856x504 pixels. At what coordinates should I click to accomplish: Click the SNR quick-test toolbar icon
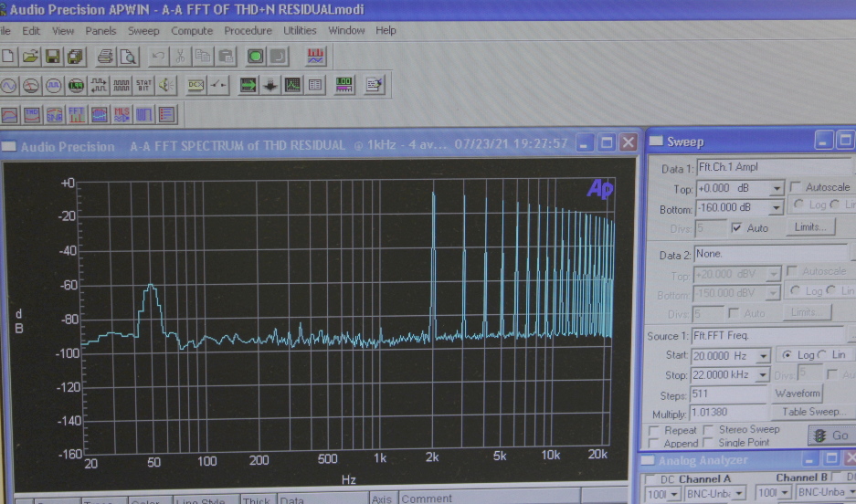click(x=55, y=114)
